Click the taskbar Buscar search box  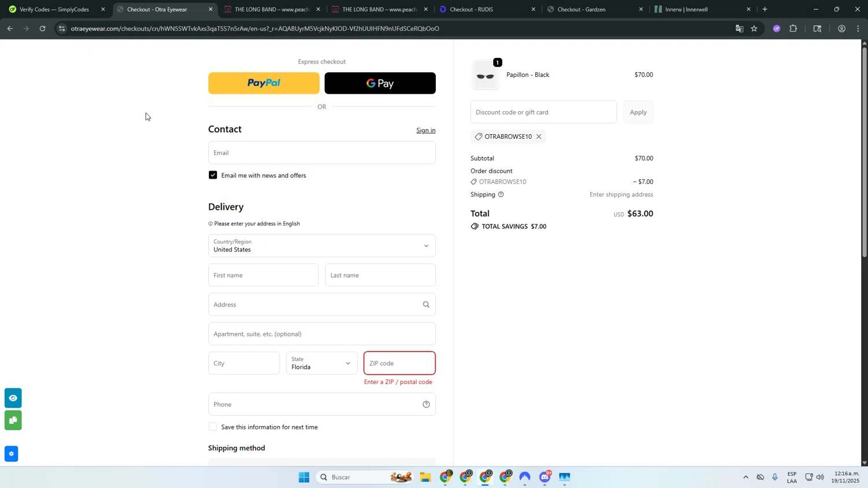(x=366, y=477)
